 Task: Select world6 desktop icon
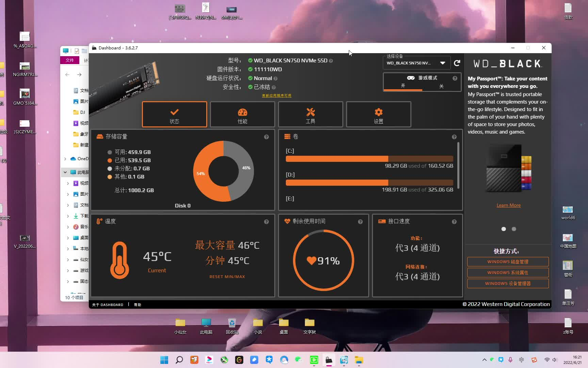[x=568, y=213]
